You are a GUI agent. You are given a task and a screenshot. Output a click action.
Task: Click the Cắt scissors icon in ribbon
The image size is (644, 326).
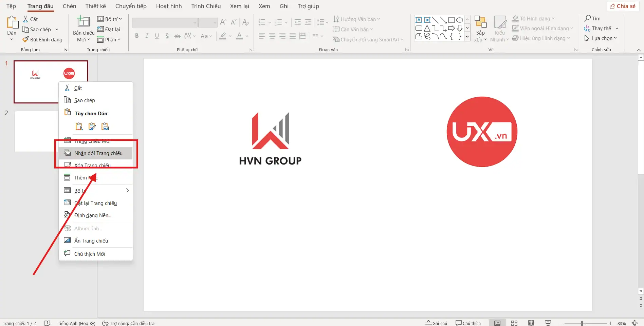[x=25, y=19]
